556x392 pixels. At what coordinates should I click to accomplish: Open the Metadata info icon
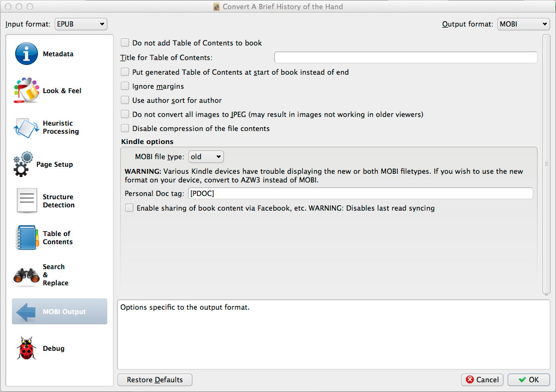coord(27,54)
